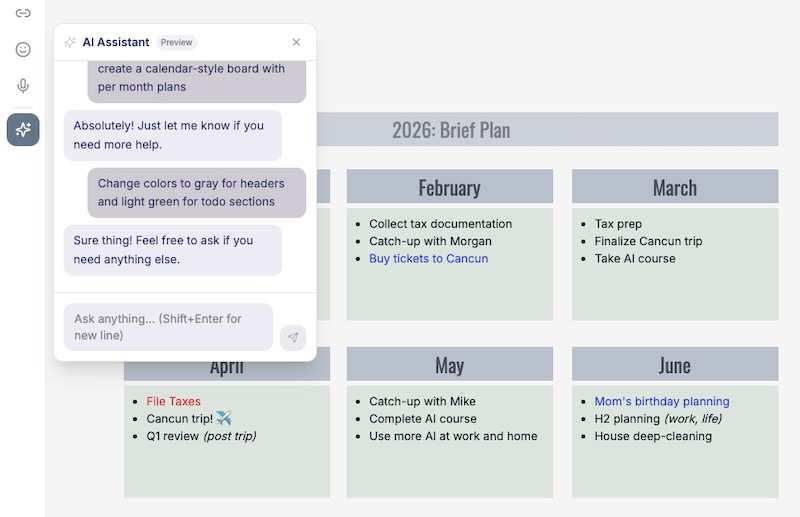The height and width of the screenshot is (517, 800).
Task: Close the AI Assistant panel
Action: click(296, 42)
